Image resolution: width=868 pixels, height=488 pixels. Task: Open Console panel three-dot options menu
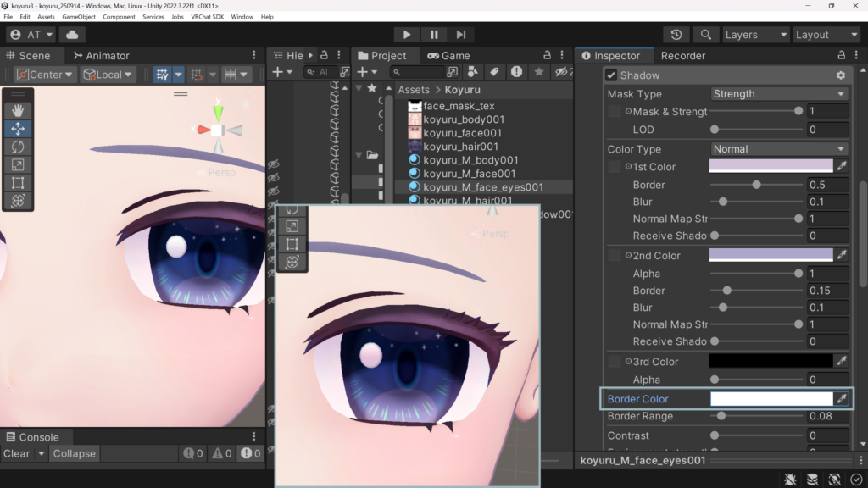pyautogui.click(x=254, y=436)
